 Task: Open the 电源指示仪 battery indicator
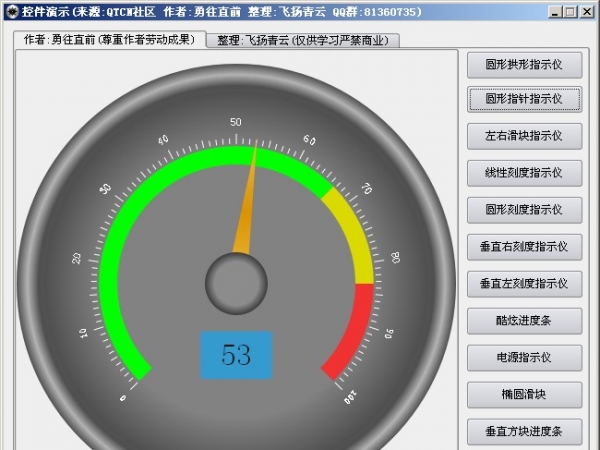click(524, 357)
